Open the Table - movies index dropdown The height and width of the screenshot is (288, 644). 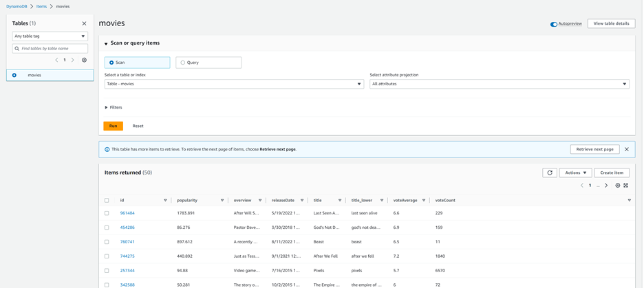234,84
